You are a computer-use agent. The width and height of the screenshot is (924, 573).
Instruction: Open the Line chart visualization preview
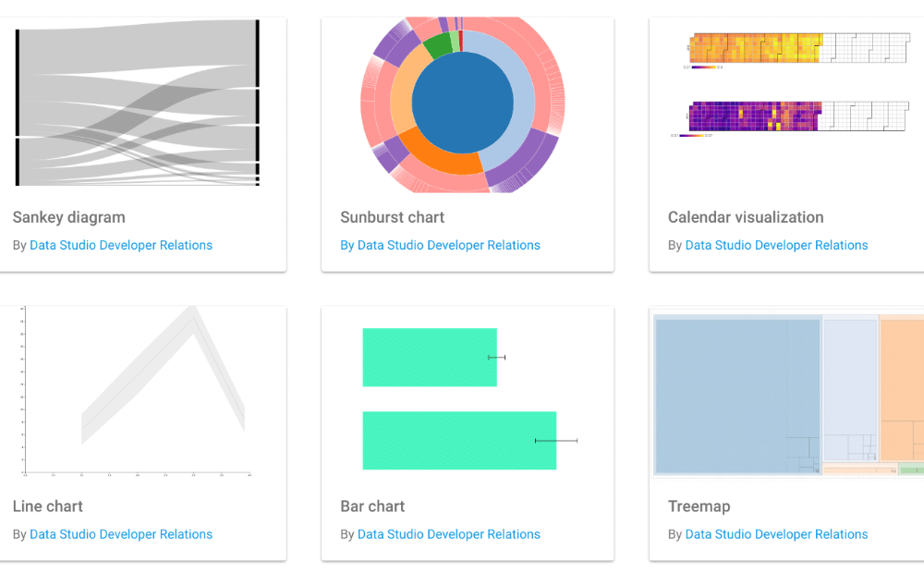pyautogui.click(x=139, y=393)
